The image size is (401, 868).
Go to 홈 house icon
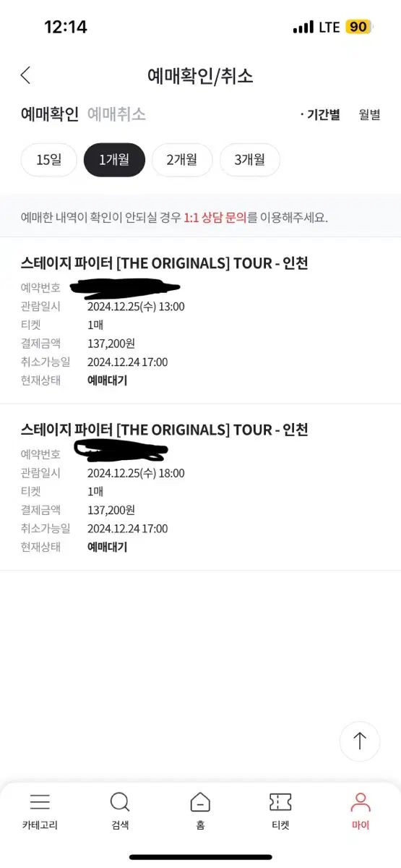[x=200, y=802]
